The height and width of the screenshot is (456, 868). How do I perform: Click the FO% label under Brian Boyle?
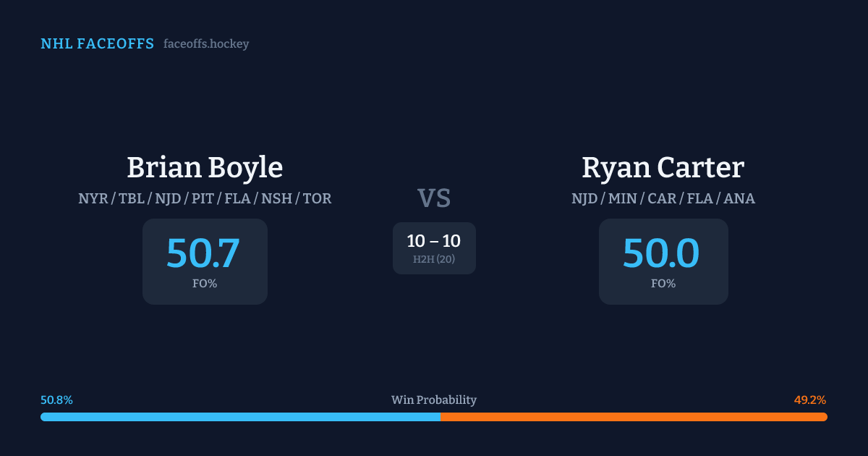click(205, 284)
